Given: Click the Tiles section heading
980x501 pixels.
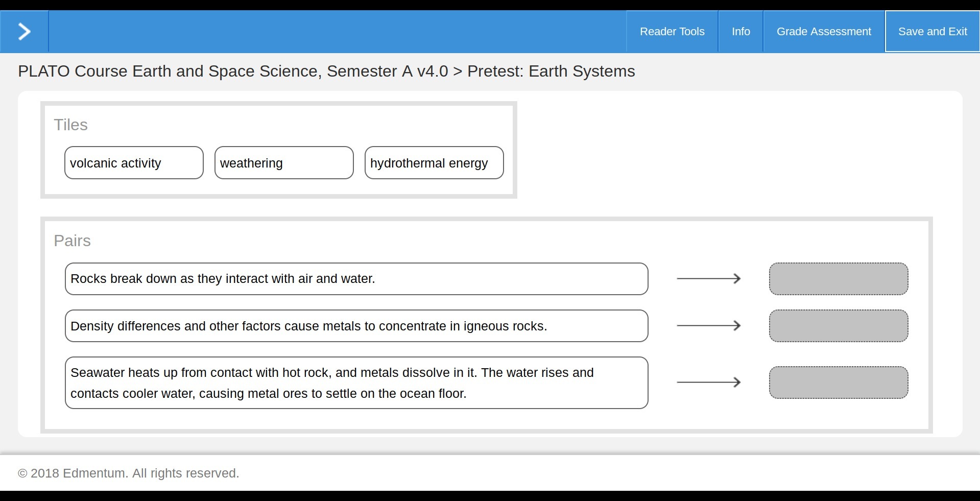Looking at the screenshot, I should [71, 125].
